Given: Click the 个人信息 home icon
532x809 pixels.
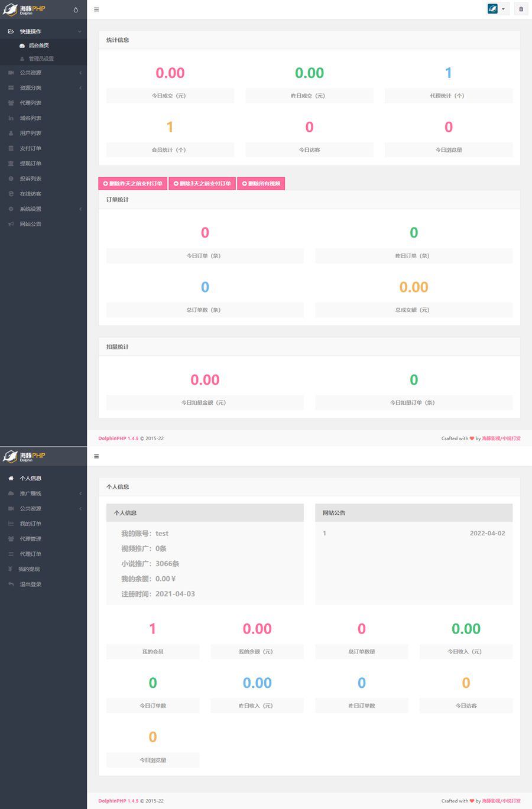Looking at the screenshot, I should [x=11, y=479].
